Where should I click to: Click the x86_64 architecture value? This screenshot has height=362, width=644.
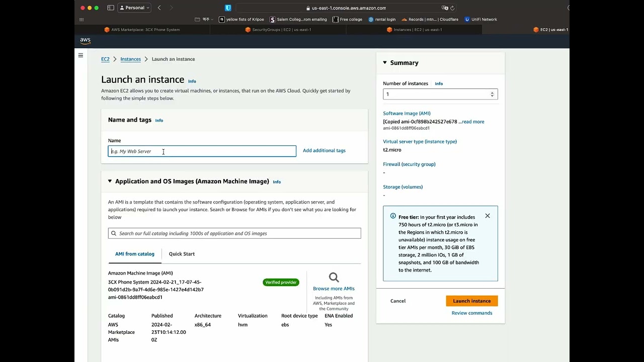click(203, 325)
